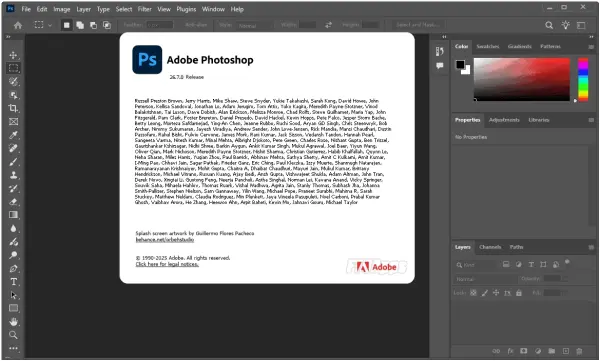Open the Discover lightbulb panel
Image resolution: width=600 pixels, height=361 pixels.
pyautogui.click(x=565, y=25)
